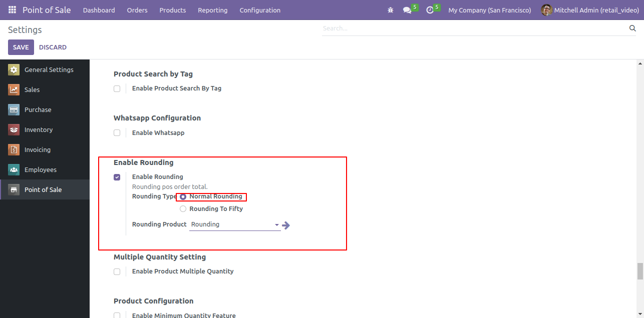The height and width of the screenshot is (318, 644).
Task: Select Point of Sale settings tab
Action: 45,190
